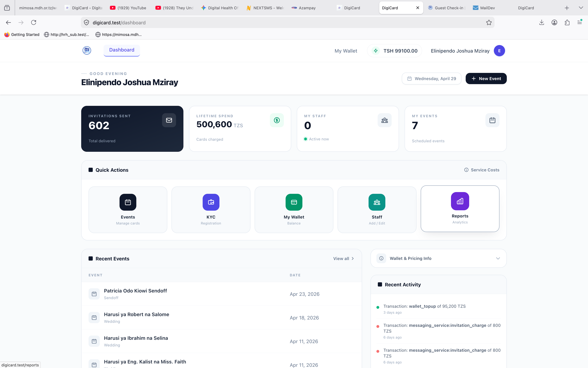The height and width of the screenshot is (368, 588).
Task: Open the mimosa.mdh bookmark
Action: click(x=119, y=35)
